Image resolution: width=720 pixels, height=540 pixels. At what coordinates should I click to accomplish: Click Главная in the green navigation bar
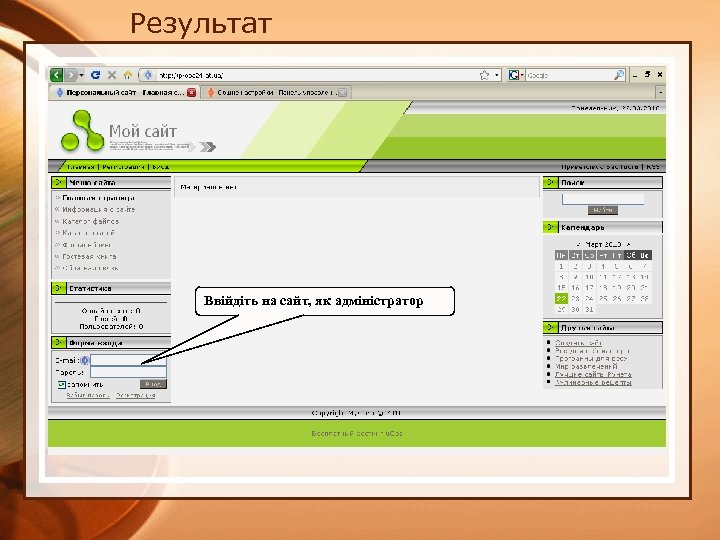[x=81, y=167]
